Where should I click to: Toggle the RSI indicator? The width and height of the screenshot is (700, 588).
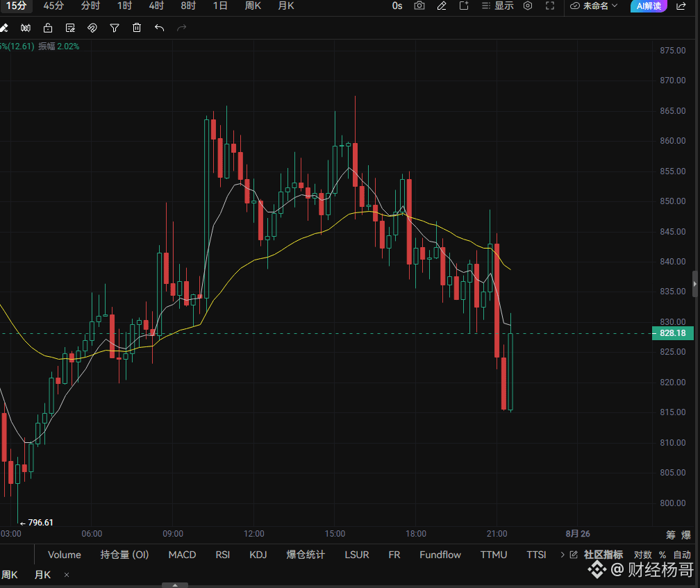[x=223, y=555]
